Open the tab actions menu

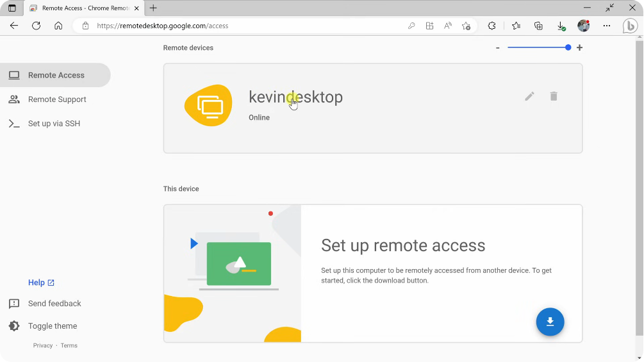click(x=12, y=8)
